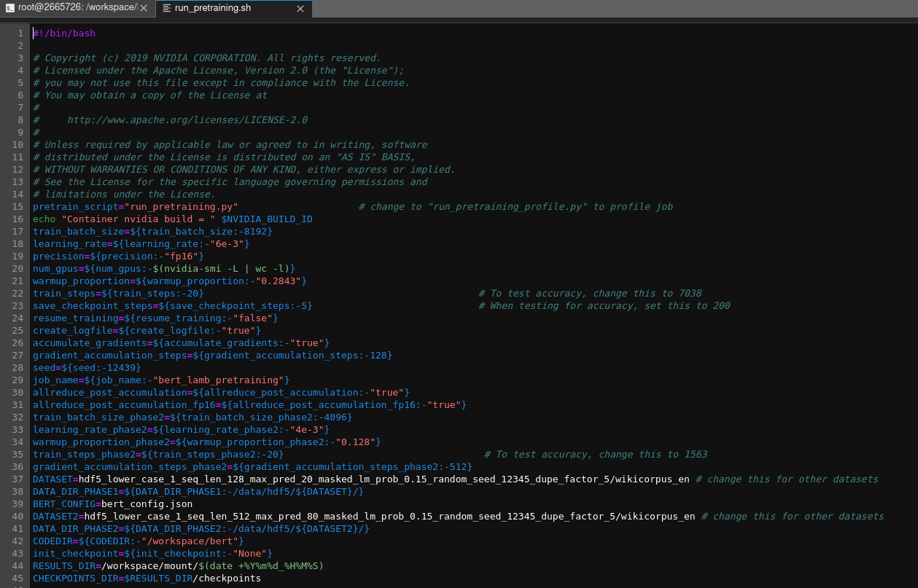Place cursor on the #!/bin/bash shebang line
The height and width of the screenshot is (588, 918).
click(x=64, y=34)
